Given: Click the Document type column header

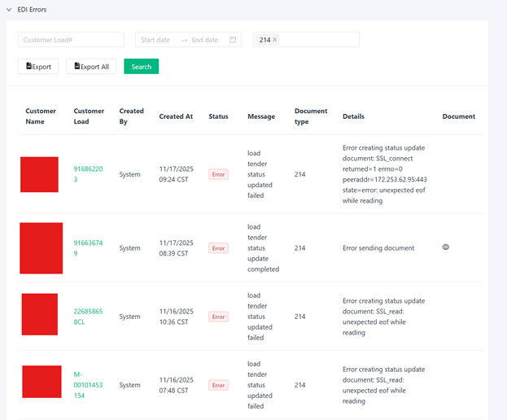Looking at the screenshot, I should (x=311, y=116).
